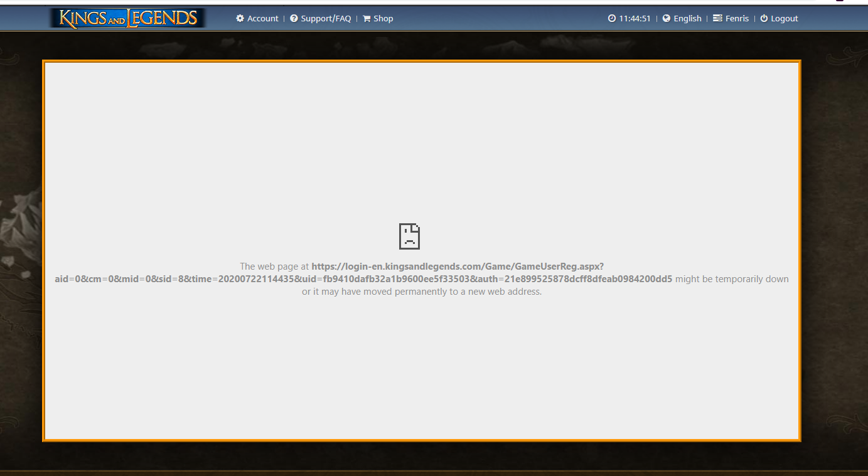Click the question mark Support icon
The image size is (868, 476).
click(294, 19)
